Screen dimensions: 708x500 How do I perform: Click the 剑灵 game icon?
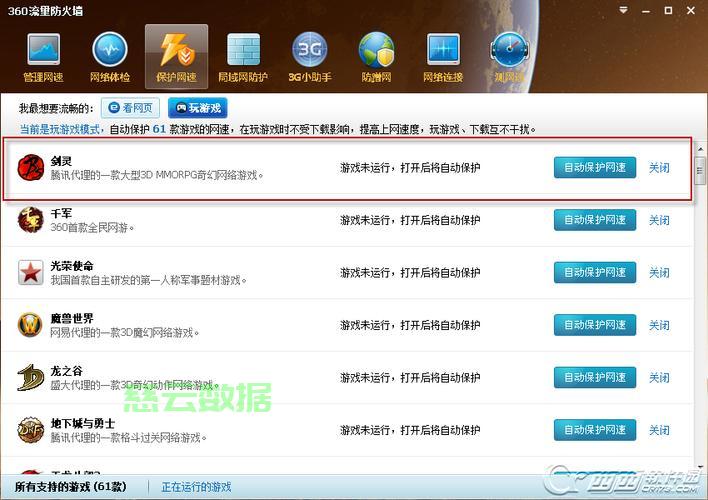(31, 168)
